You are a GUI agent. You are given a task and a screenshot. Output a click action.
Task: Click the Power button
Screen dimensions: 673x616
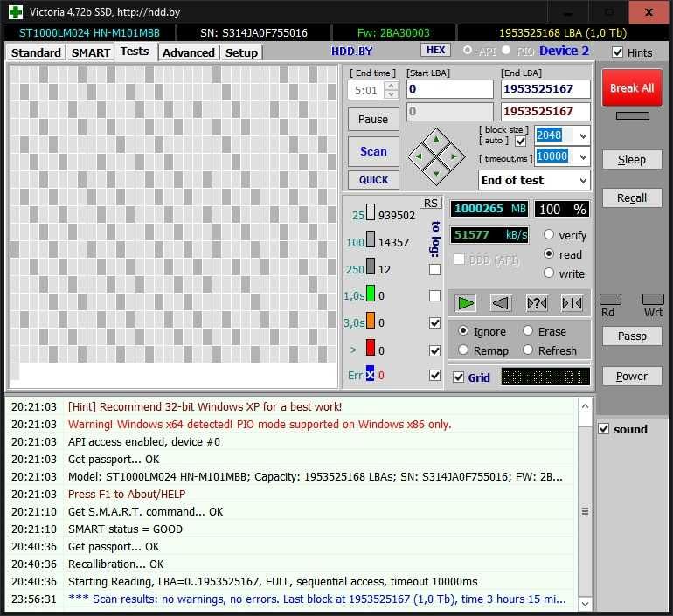(632, 377)
